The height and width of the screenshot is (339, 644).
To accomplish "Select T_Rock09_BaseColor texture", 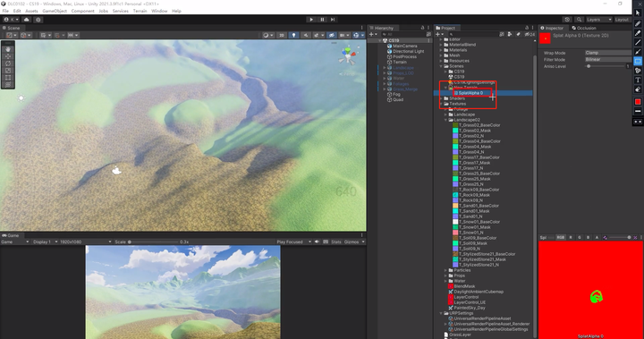I will 479,190.
